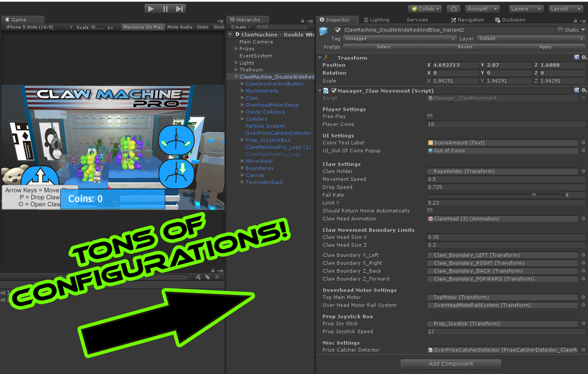Open object picker for Claw Head Animation

583,219
